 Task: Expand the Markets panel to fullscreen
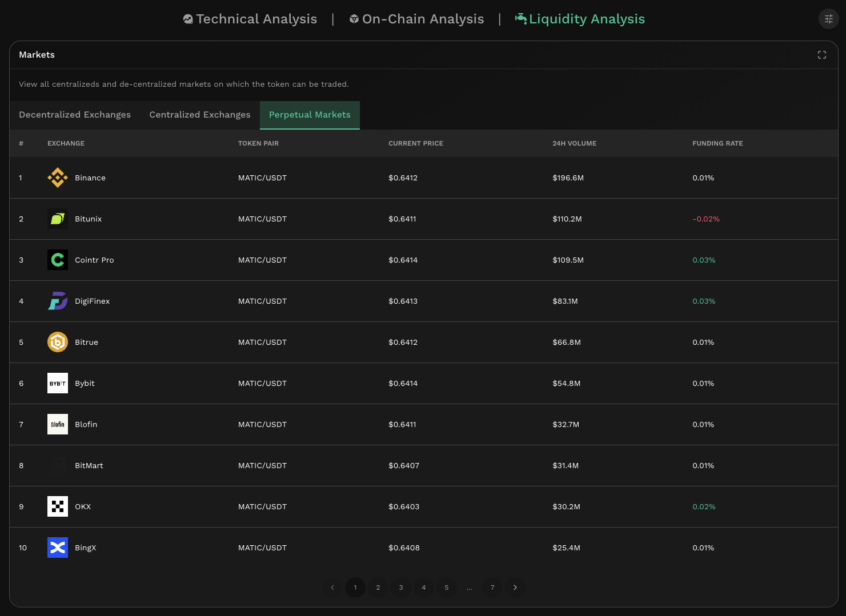(x=821, y=55)
